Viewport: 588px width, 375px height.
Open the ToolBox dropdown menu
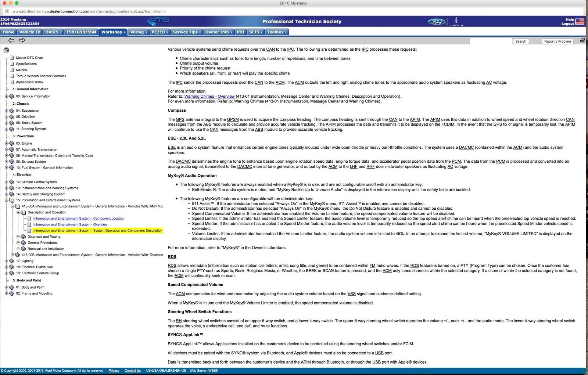277,32
